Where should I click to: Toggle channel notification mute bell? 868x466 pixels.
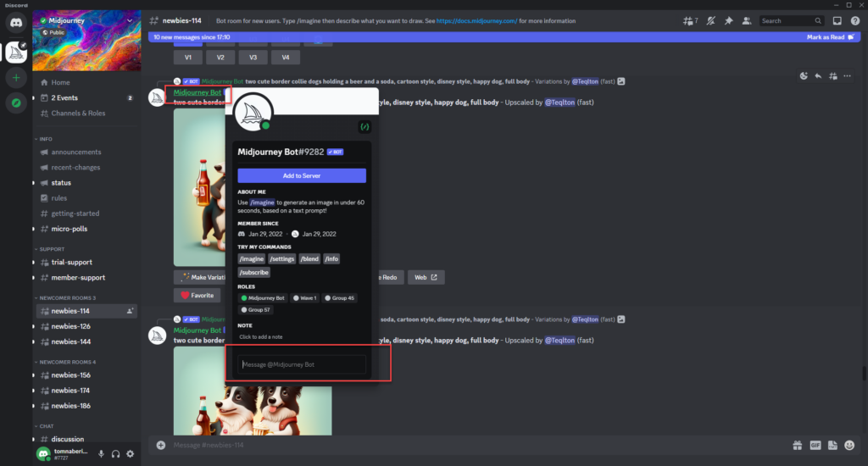coord(710,20)
